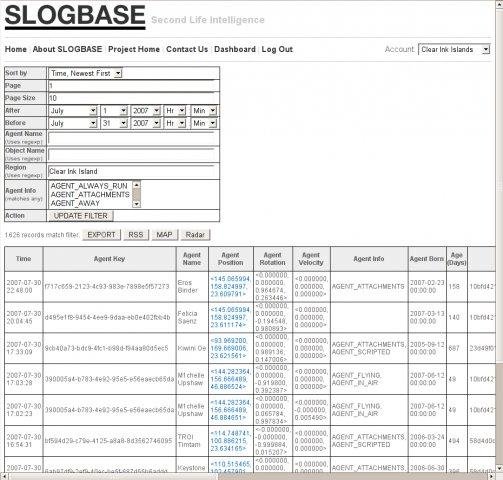Click the records match filter count text

pyautogui.click(x=42, y=235)
